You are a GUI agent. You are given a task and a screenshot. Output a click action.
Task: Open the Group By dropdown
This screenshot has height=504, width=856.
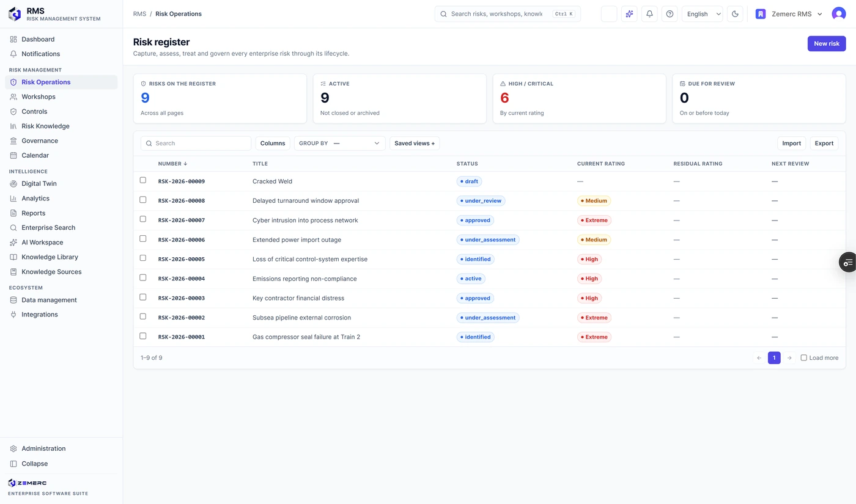point(340,144)
